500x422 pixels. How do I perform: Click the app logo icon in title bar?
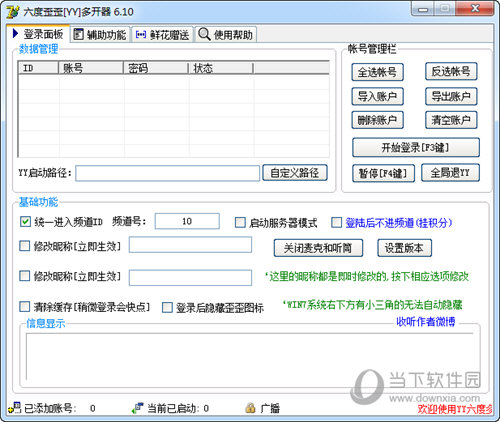pyautogui.click(x=13, y=12)
